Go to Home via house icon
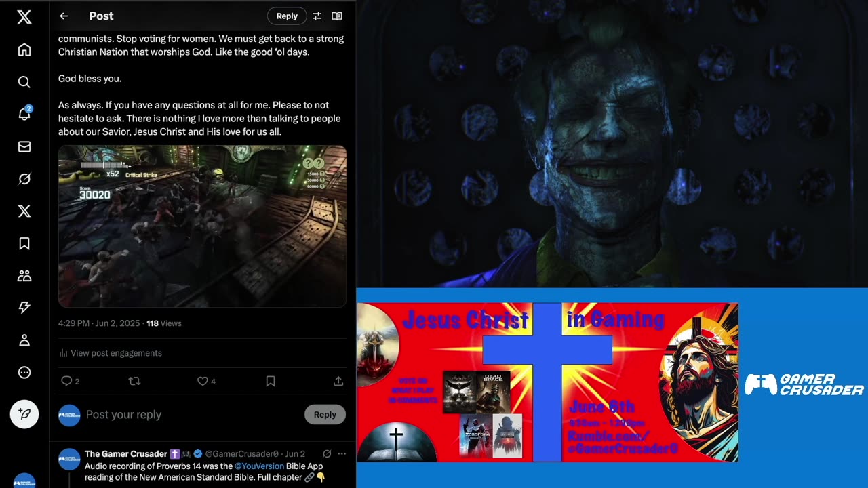Screen dimensions: 868x488 pyautogui.click(x=24, y=49)
